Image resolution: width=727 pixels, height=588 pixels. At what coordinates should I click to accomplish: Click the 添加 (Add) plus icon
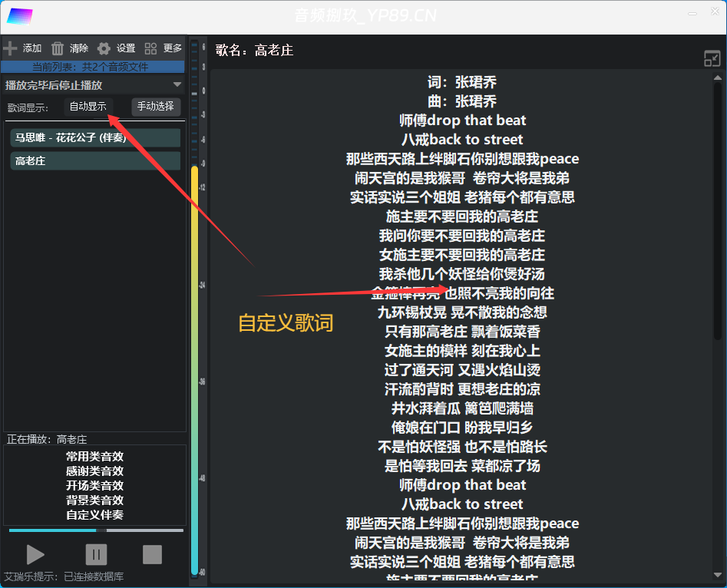(13, 47)
